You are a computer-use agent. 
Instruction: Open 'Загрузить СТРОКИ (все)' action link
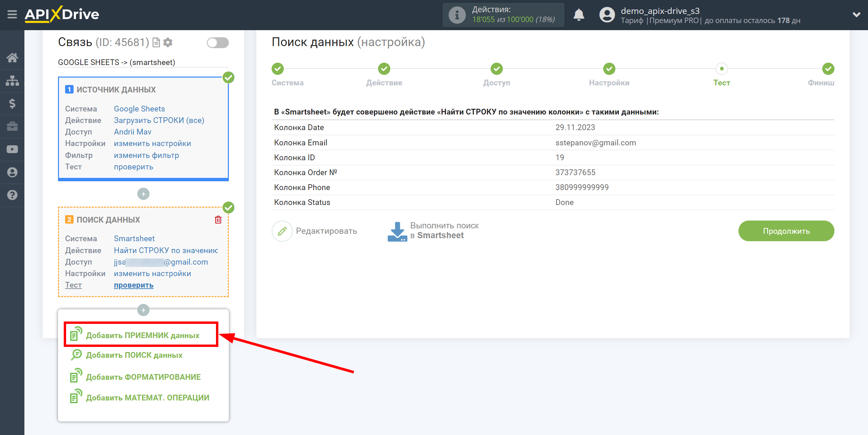click(159, 120)
